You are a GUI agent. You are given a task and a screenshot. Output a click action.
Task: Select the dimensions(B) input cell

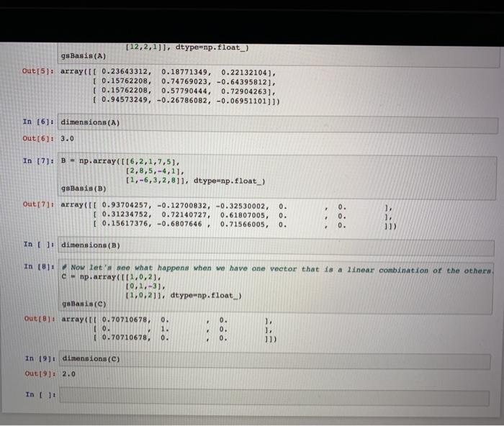(276, 247)
